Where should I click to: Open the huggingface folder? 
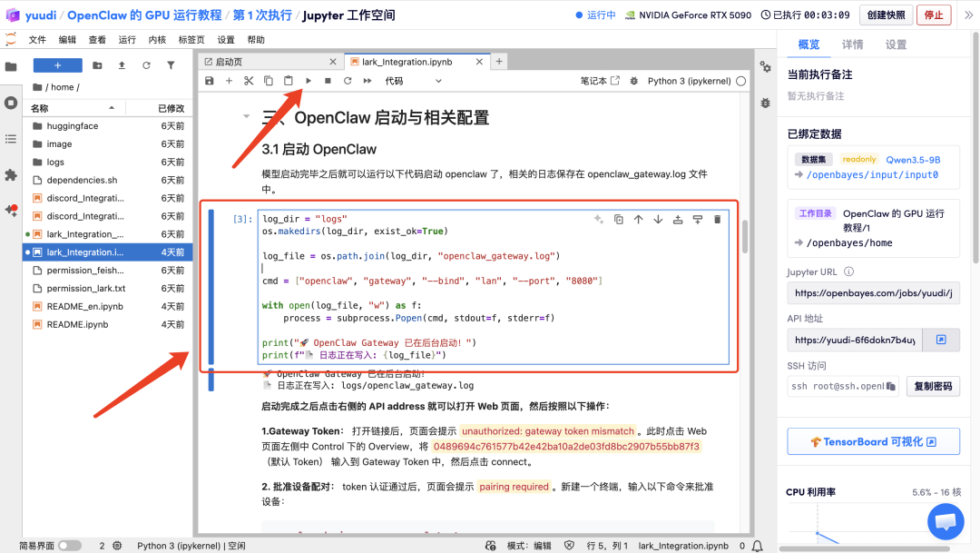tap(107, 125)
